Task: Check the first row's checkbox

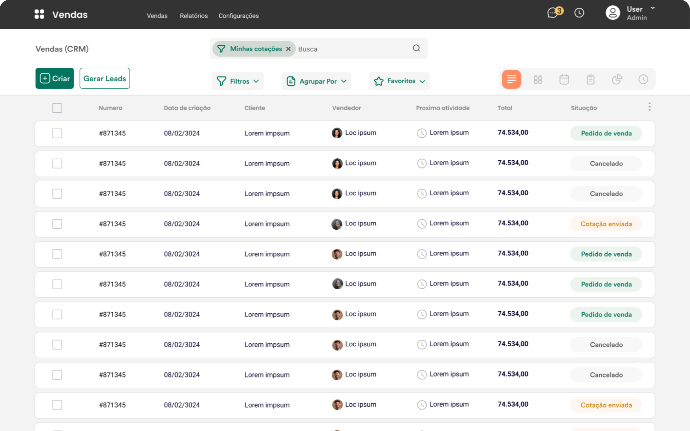Action: pos(57,133)
